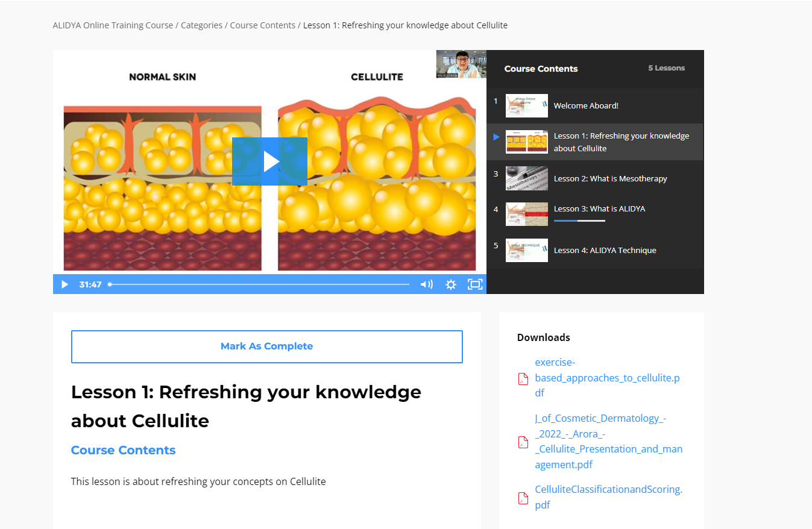Select Lesson 2: What is Mesotherapy

595,178
